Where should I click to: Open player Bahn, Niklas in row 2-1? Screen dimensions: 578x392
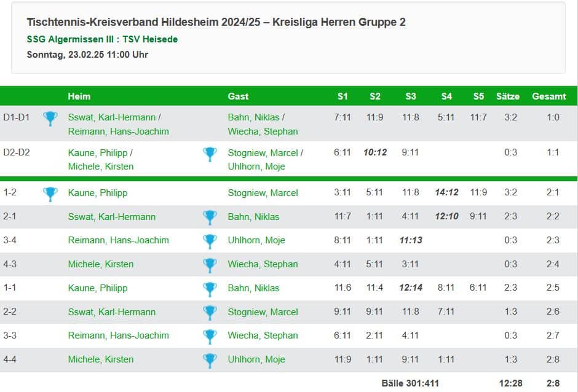253,217
